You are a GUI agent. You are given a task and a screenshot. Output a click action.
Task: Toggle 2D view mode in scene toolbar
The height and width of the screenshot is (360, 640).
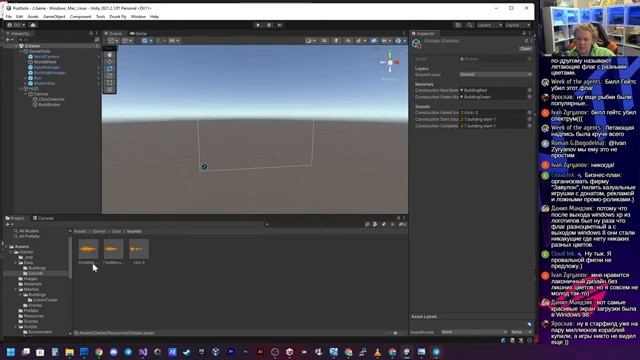[x=324, y=41]
